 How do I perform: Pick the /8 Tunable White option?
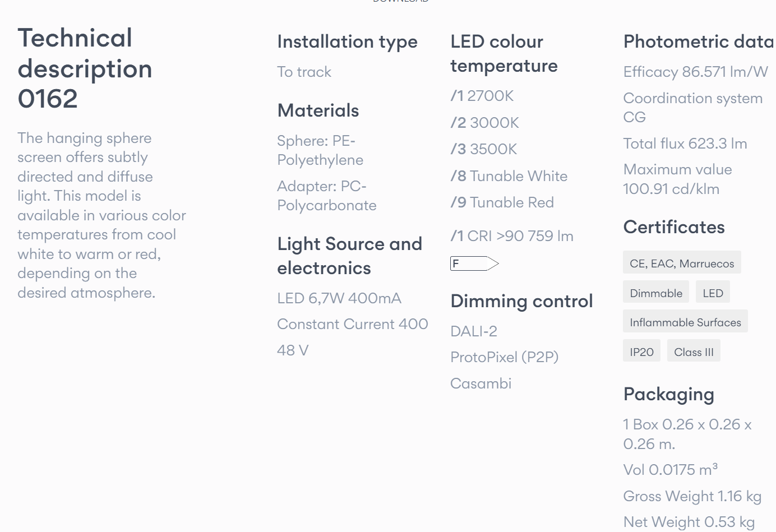tap(509, 176)
